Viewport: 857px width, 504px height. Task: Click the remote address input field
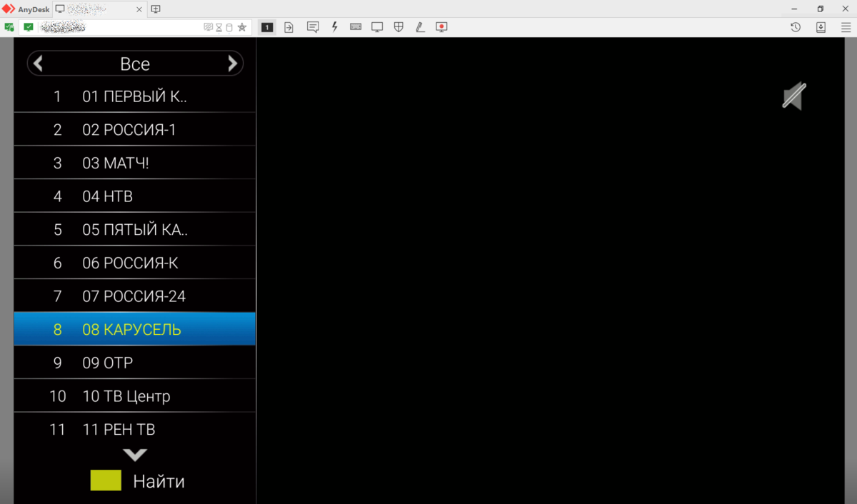pos(121,27)
